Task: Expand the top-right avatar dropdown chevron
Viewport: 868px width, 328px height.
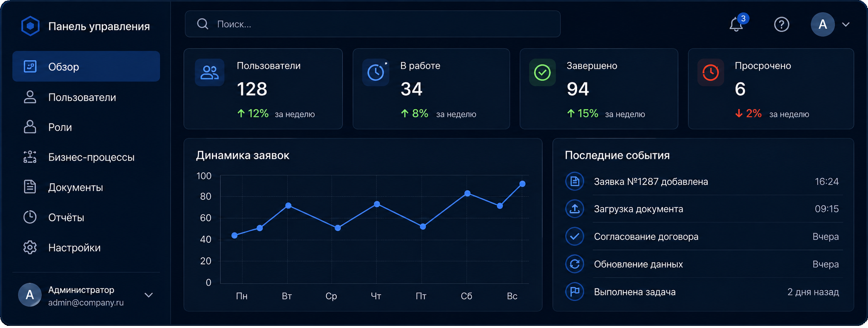Action: pyautogui.click(x=846, y=25)
